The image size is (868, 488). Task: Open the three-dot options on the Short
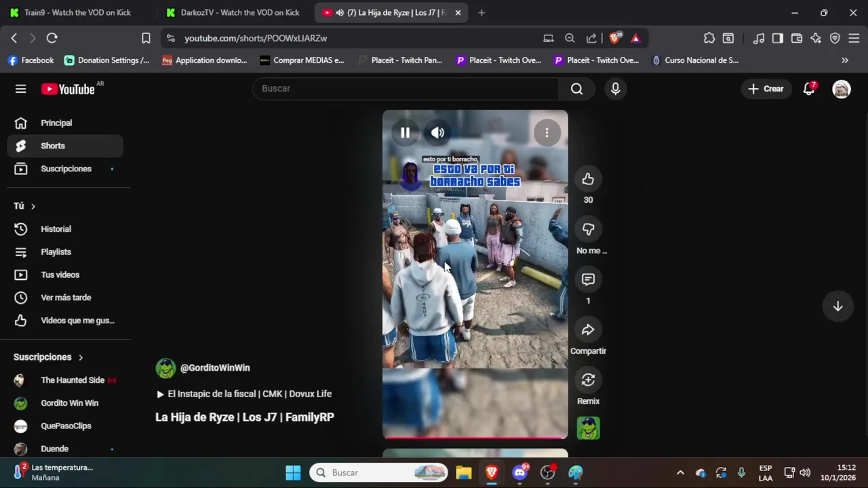547,133
